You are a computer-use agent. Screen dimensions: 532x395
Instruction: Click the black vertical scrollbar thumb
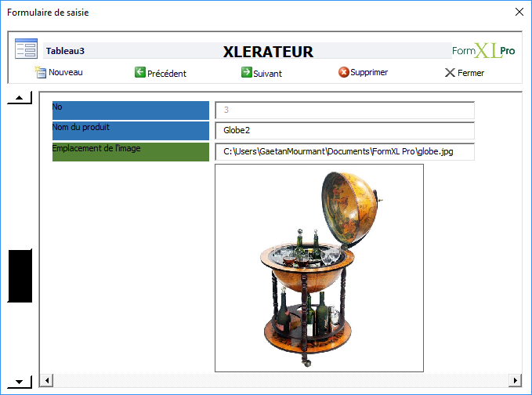point(20,276)
